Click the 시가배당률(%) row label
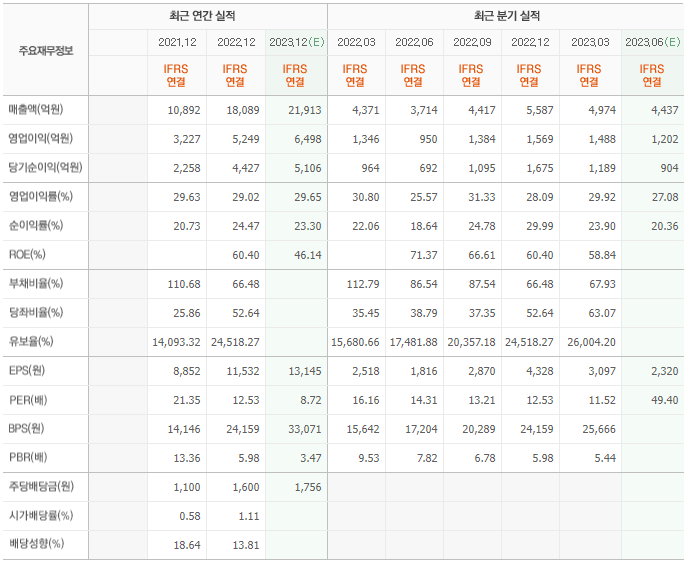 41,516
